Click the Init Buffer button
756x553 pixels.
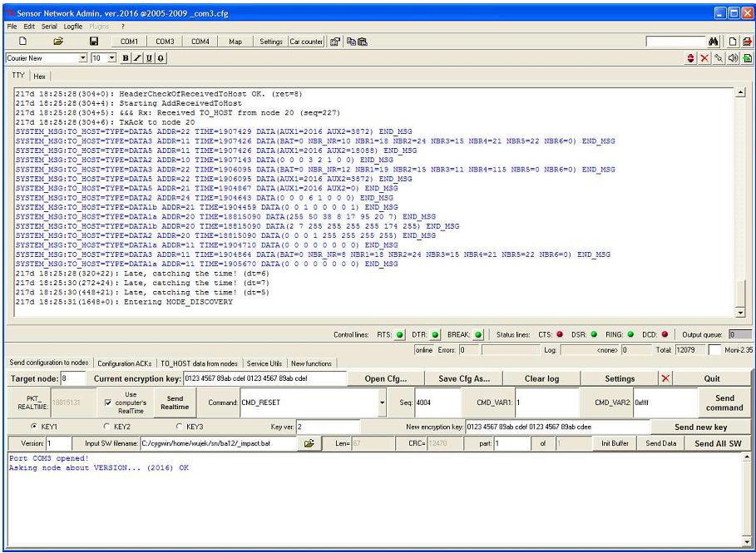pos(615,443)
